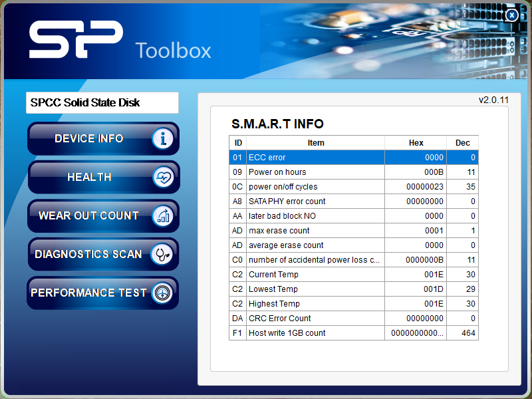Click ID cell DA

point(237,319)
